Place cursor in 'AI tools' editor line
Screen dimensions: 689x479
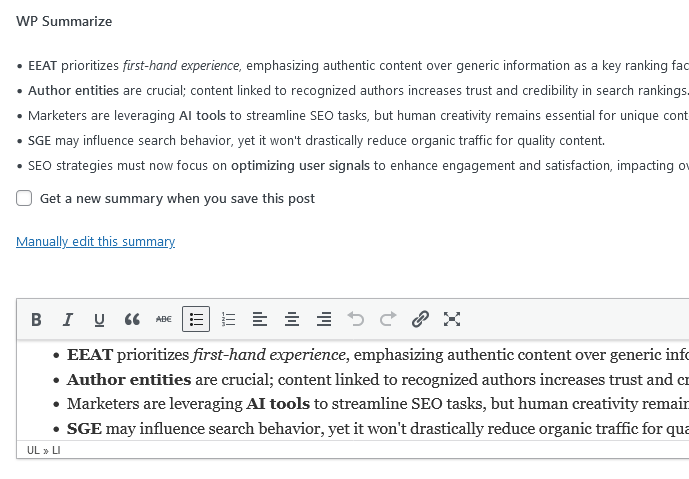click(x=378, y=404)
